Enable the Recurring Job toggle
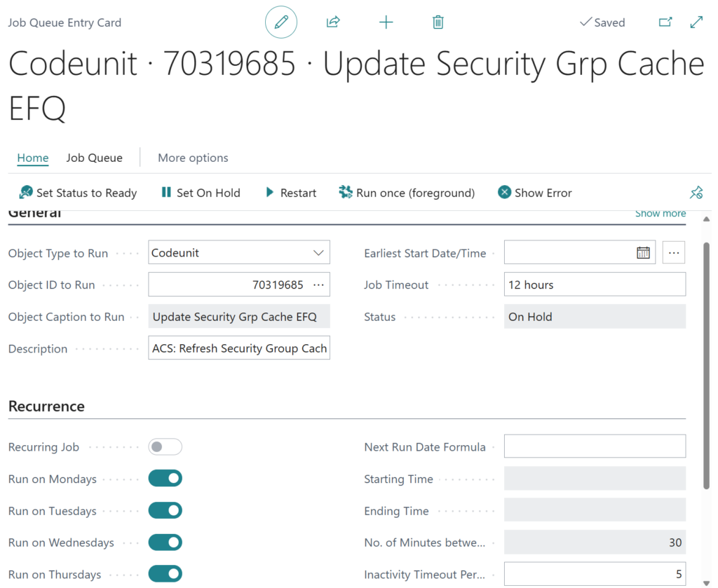 click(x=165, y=447)
